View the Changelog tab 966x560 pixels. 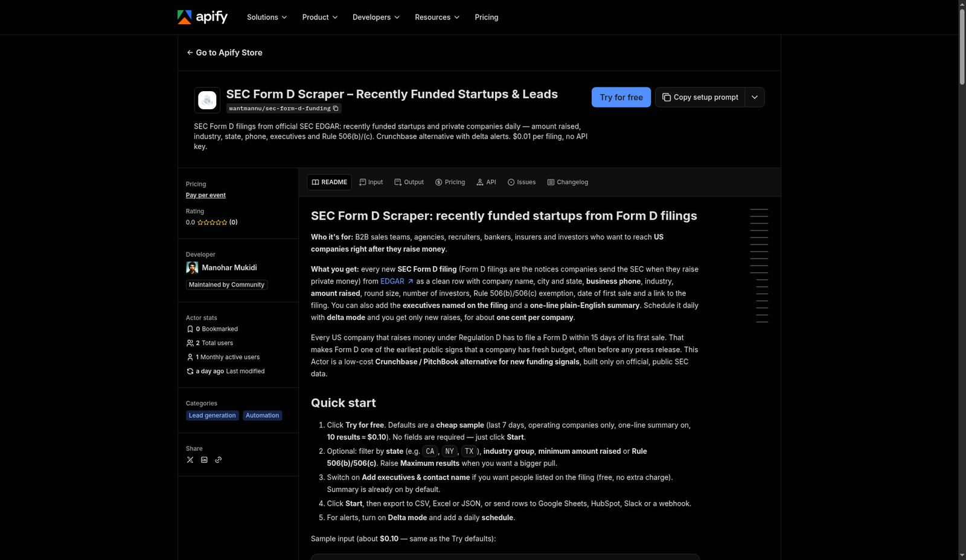pos(568,182)
